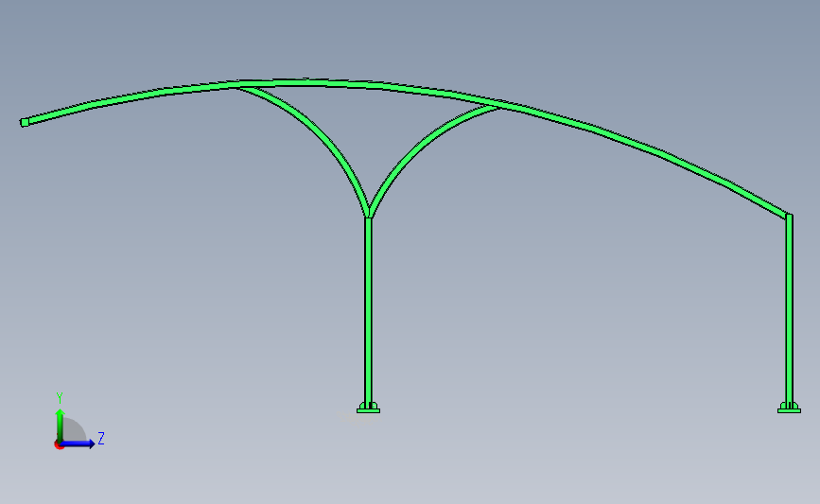Click the square end cap at the beam's left tip
This screenshot has height=504, width=820.
tap(24, 122)
